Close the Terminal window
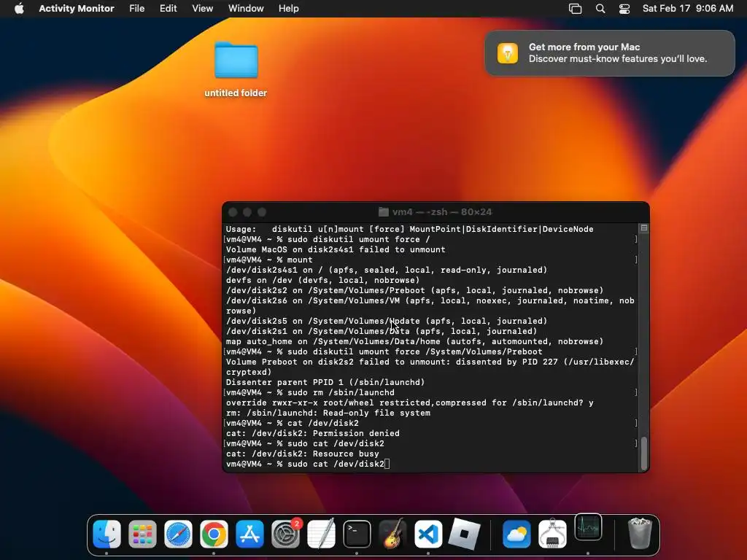 (x=233, y=212)
